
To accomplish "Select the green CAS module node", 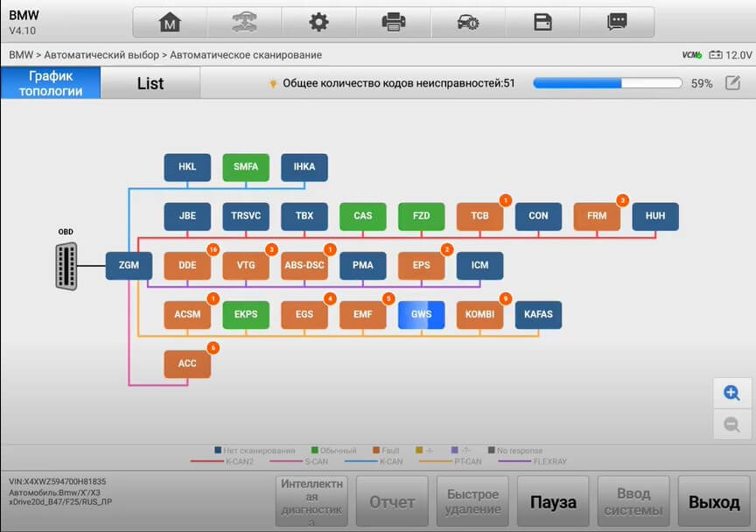I will click(x=362, y=216).
